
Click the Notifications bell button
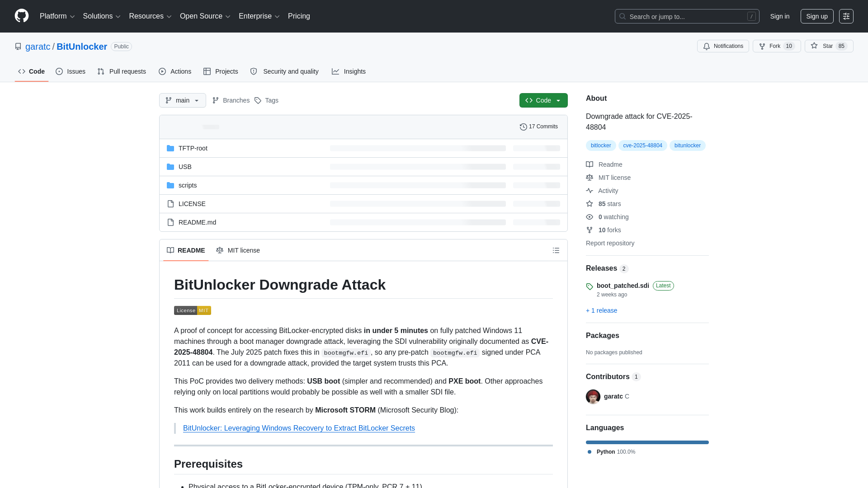tap(723, 46)
